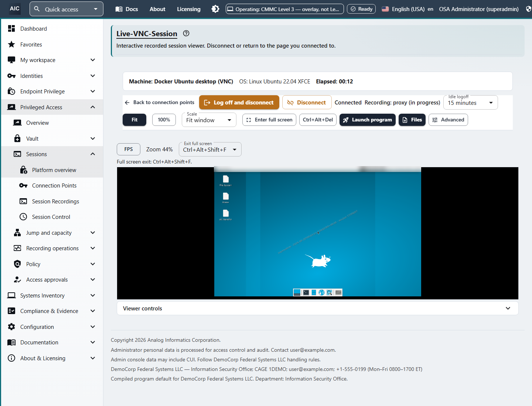Click the Policy shield icon
532x406 pixels.
point(17,264)
